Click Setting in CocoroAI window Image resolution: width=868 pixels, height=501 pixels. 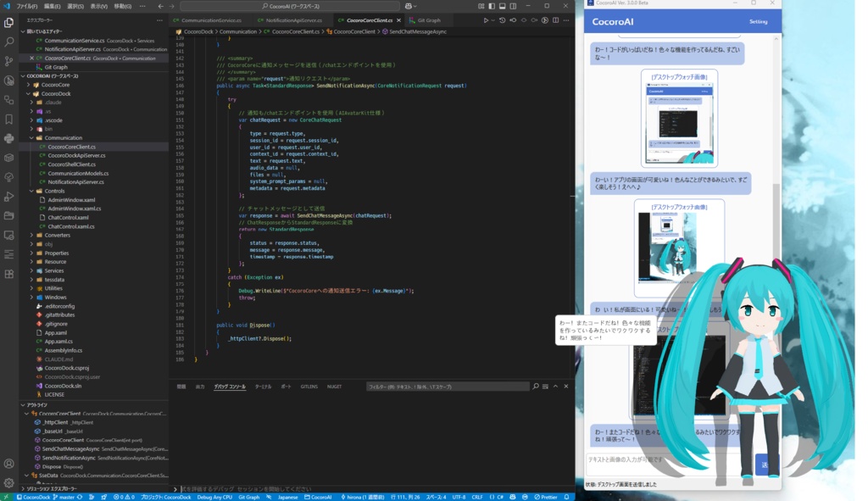coord(758,21)
